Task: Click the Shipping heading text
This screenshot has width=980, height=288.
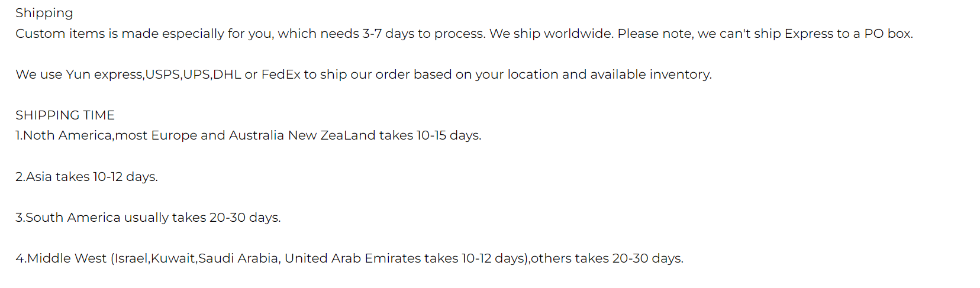Action: [44, 13]
